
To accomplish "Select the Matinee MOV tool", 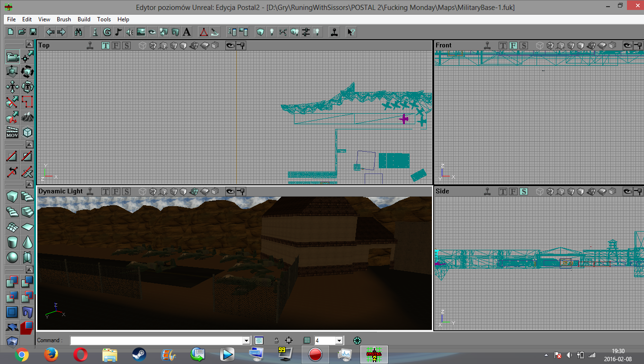I will pyautogui.click(x=12, y=132).
